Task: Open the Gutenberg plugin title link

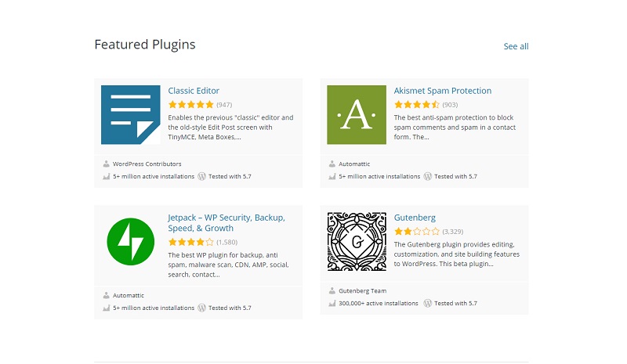Action: (x=415, y=218)
